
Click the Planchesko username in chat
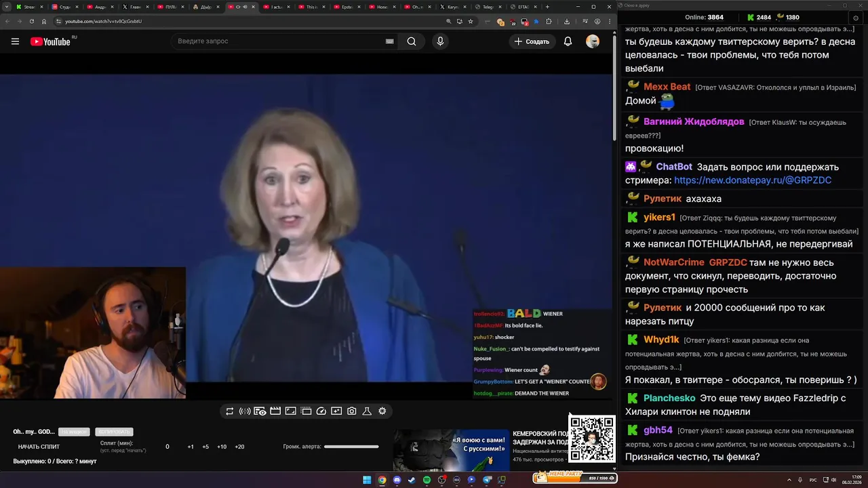[x=669, y=399]
